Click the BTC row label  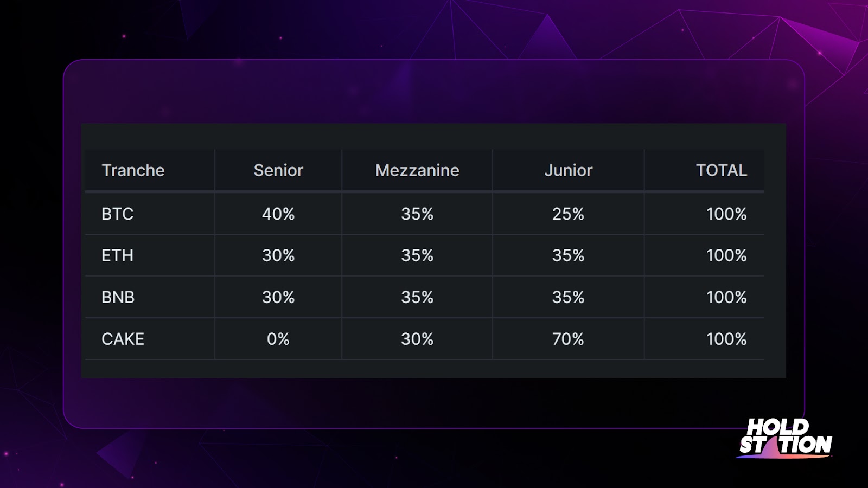[117, 214]
